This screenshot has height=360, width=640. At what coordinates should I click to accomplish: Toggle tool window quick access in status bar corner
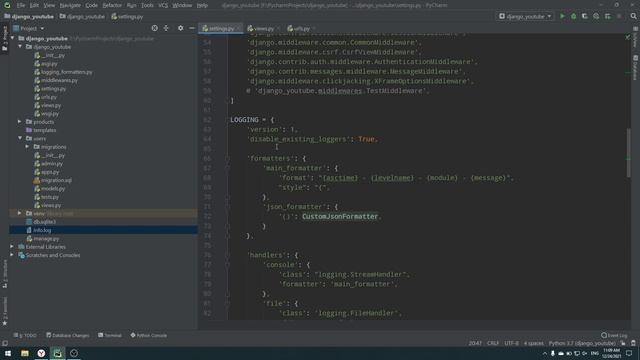(5, 343)
